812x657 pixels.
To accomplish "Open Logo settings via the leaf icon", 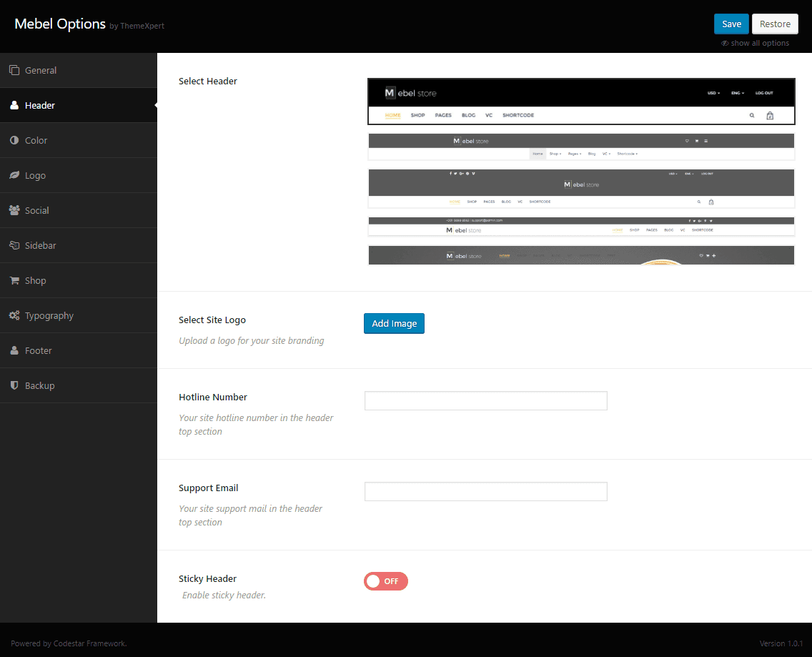I will (x=14, y=174).
